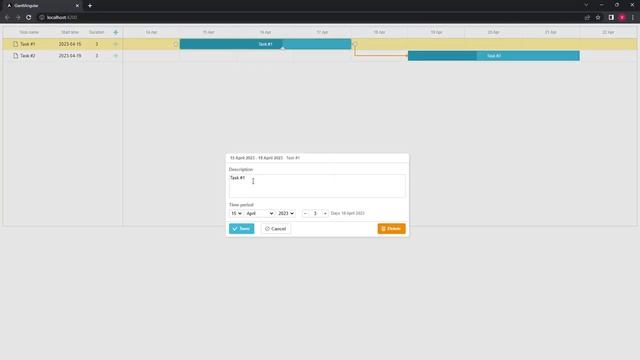Click into the Description text area
The image size is (640, 360).
pyautogui.click(x=317, y=186)
